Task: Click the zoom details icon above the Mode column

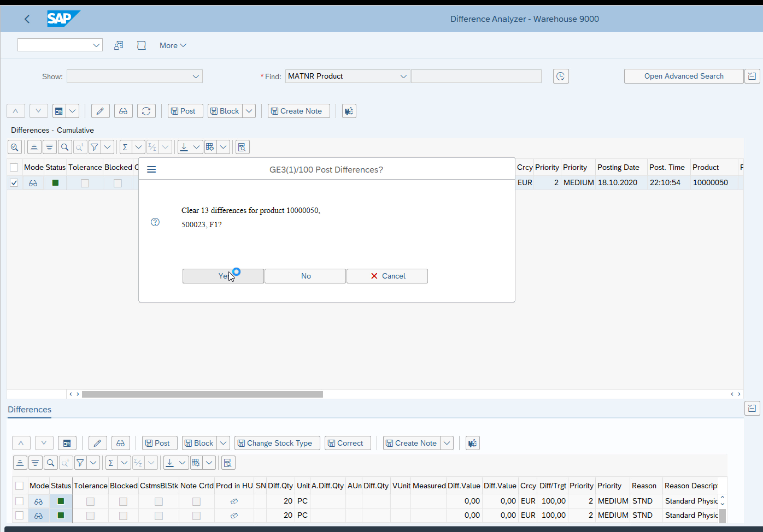Action: coord(15,147)
